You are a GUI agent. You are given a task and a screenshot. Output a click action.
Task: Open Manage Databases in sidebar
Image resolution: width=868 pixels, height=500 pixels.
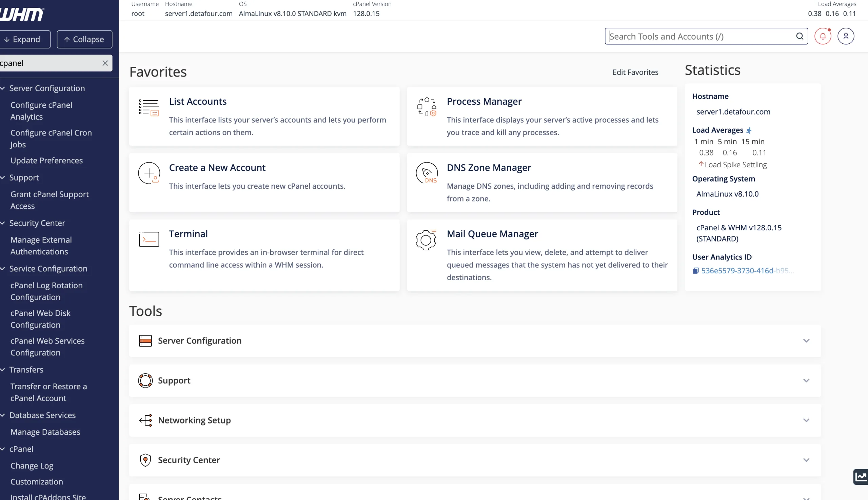[45, 432]
